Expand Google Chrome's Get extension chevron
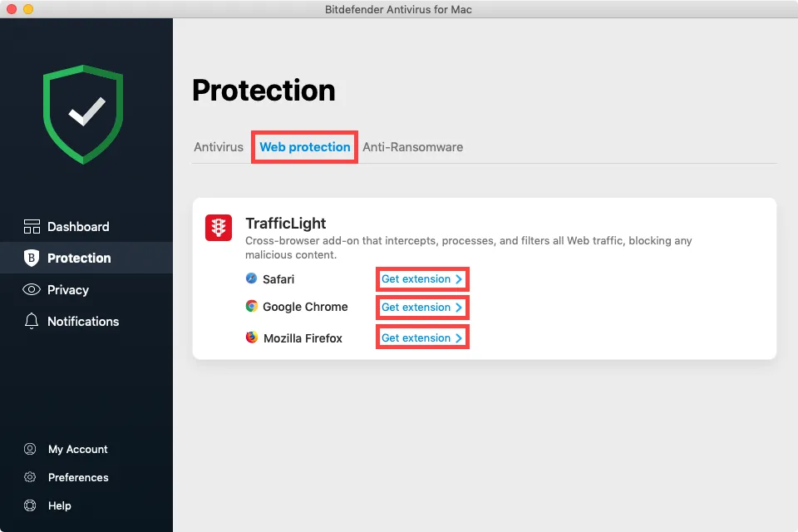The image size is (798, 532). click(459, 307)
